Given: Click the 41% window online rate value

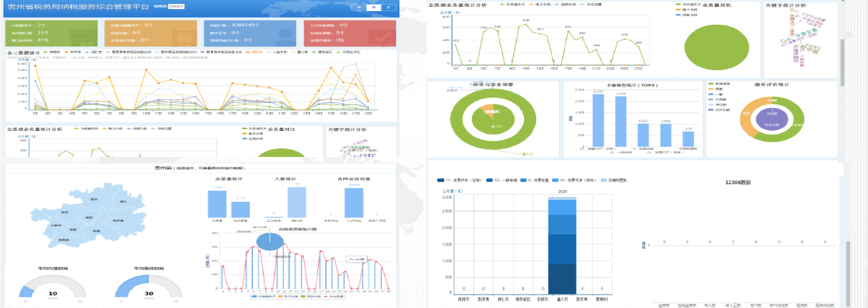Looking at the screenshot, I should click(x=42, y=40).
